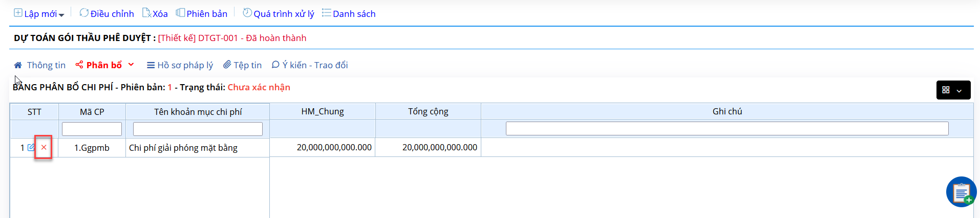The image size is (980, 218).
Task: View Quá trình xử lý history
Action: point(279,13)
